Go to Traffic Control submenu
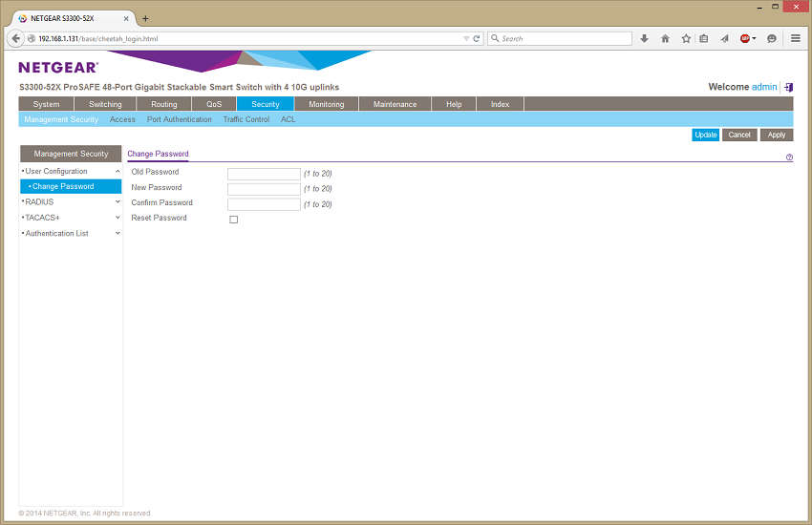The height and width of the screenshot is (525, 812). [x=246, y=119]
